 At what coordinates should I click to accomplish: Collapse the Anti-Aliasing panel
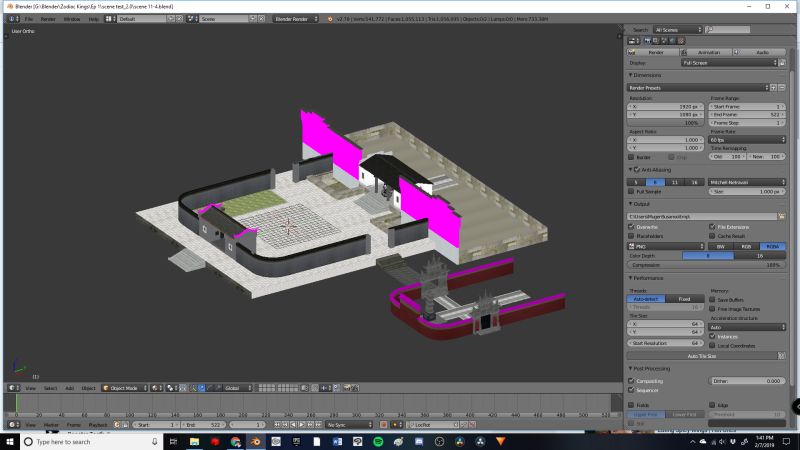click(631, 169)
